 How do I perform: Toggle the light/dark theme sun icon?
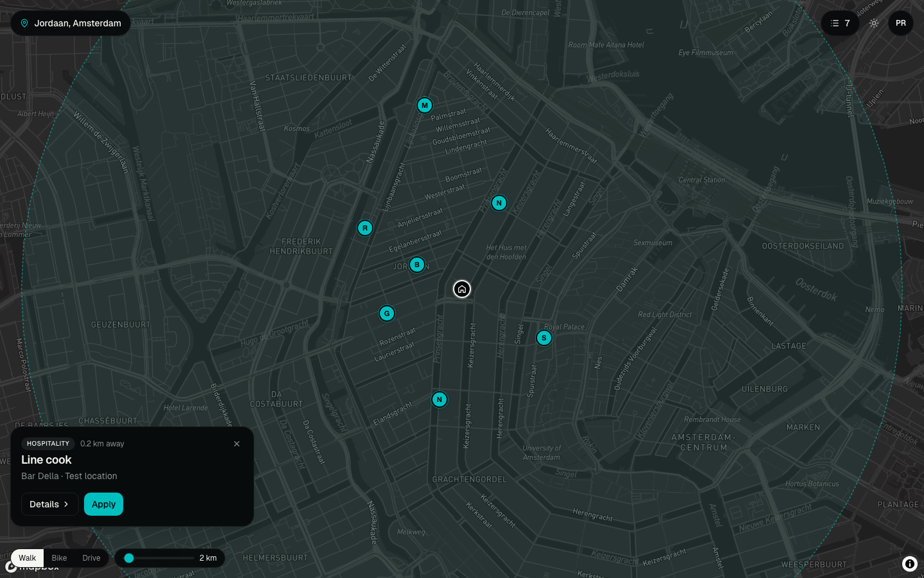click(x=874, y=23)
